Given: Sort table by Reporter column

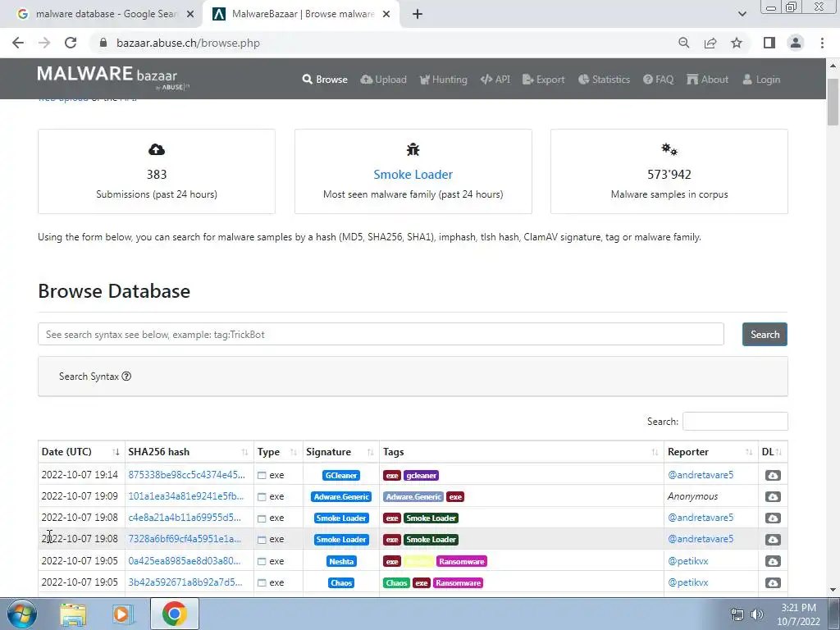Looking at the screenshot, I should pyautogui.click(x=711, y=452).
